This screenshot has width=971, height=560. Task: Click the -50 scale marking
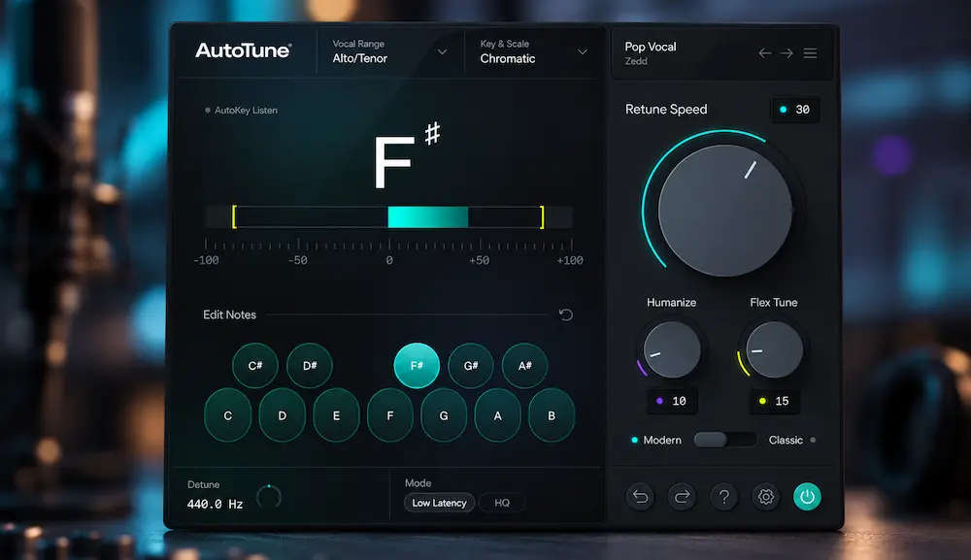point(297,260)
